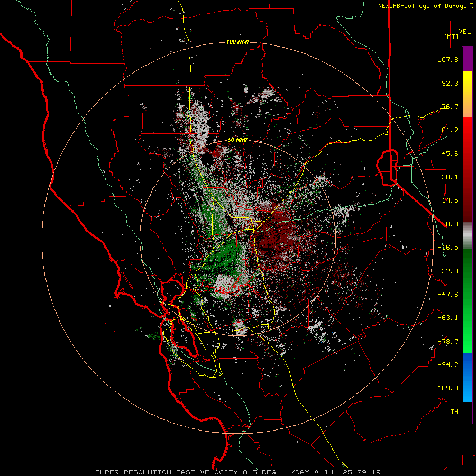Click the 100 NMI range ring label
The width and height of the screenshot is (476, 476).
(237, 42)
